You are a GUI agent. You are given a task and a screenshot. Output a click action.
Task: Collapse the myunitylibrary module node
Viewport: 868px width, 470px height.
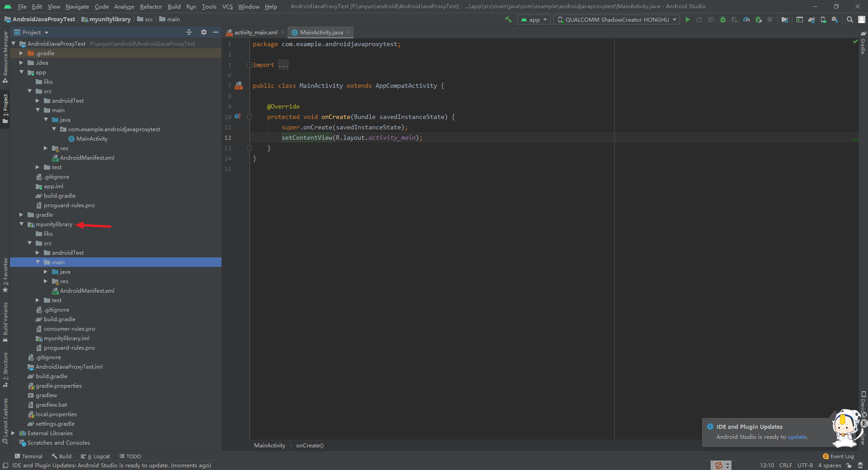pos(21,224)
